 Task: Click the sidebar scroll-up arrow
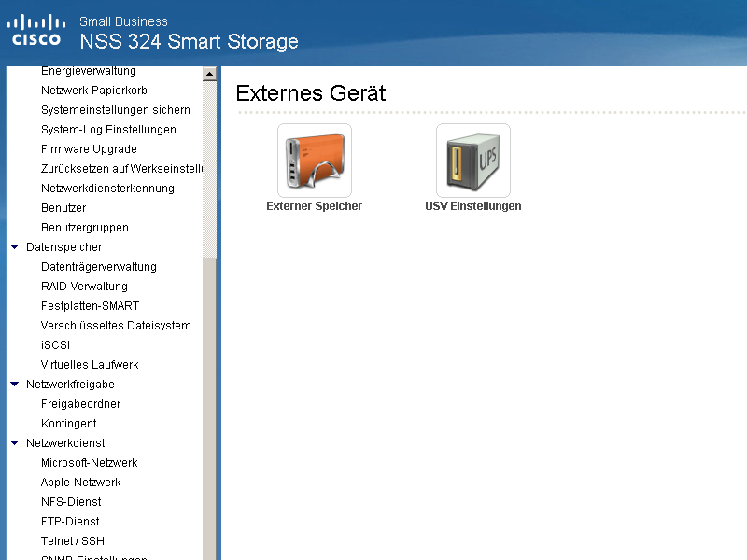[x=209, y=74]
